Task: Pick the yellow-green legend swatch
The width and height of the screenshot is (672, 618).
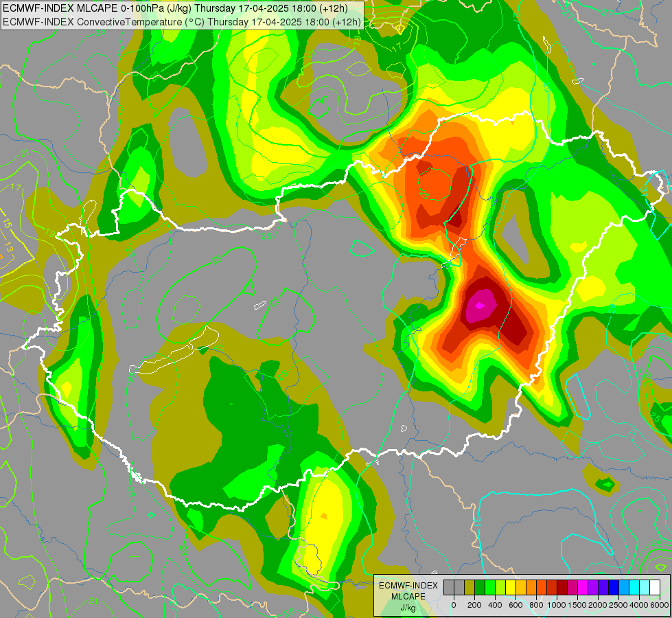Action: pyautogui.click(x=500, y=587)
